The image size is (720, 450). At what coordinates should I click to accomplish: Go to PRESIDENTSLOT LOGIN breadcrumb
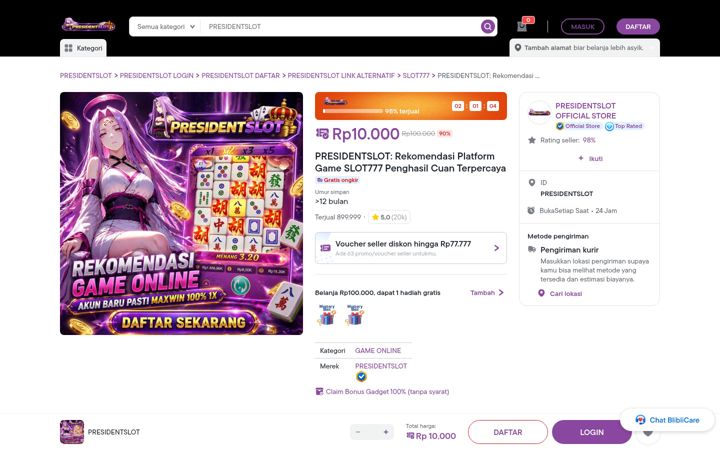[x=157, y=75]
